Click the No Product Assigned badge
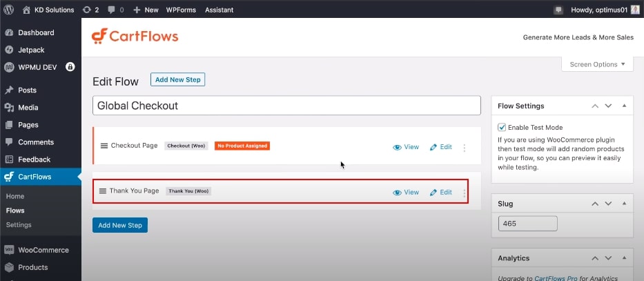 click(242, 146)
